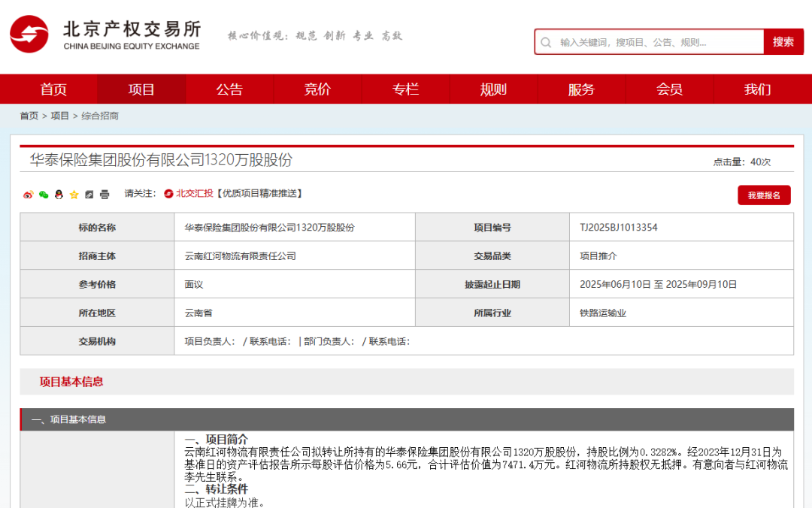This screenshot has width=812, height=508.
Task: Copy page link with chain icon
Action: click(89, 195)
